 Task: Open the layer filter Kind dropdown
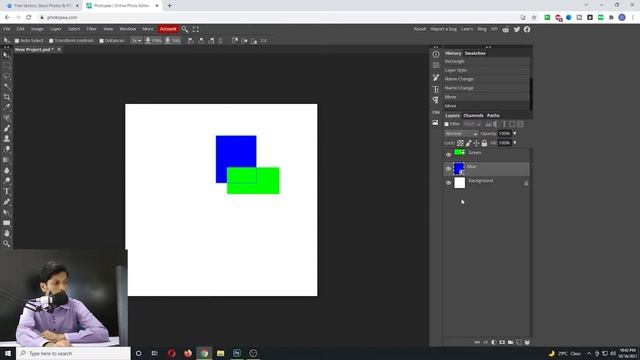point(472,124)
